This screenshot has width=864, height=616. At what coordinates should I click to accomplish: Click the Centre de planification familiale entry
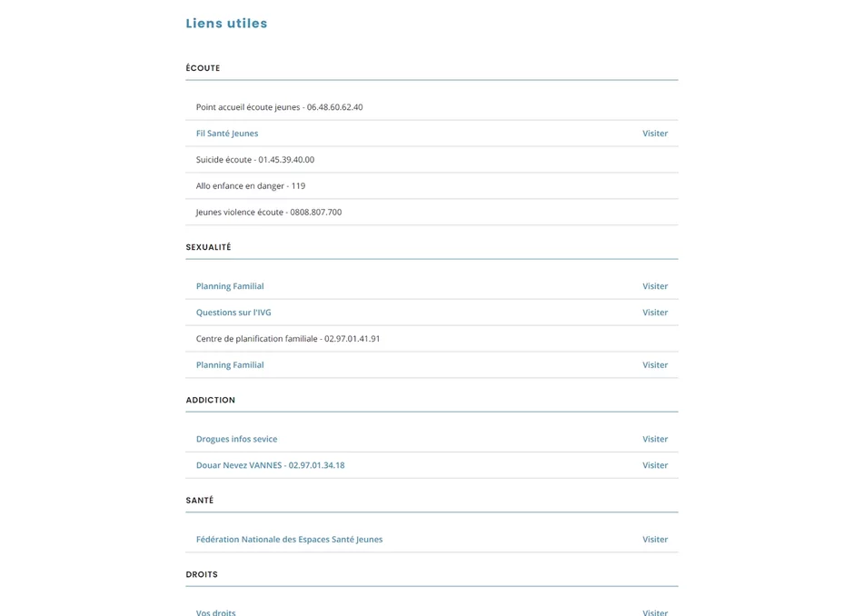tap(288, 339)
